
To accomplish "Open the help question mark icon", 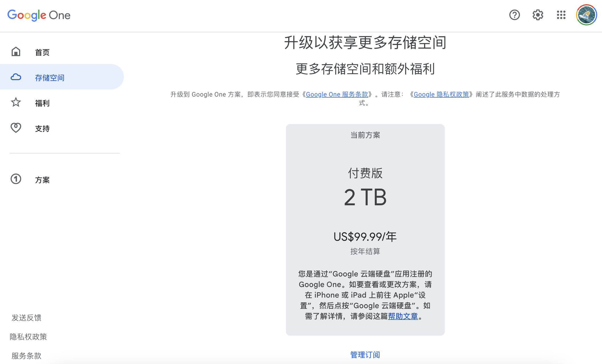I will pyautogui.click(x=514, y=15).
